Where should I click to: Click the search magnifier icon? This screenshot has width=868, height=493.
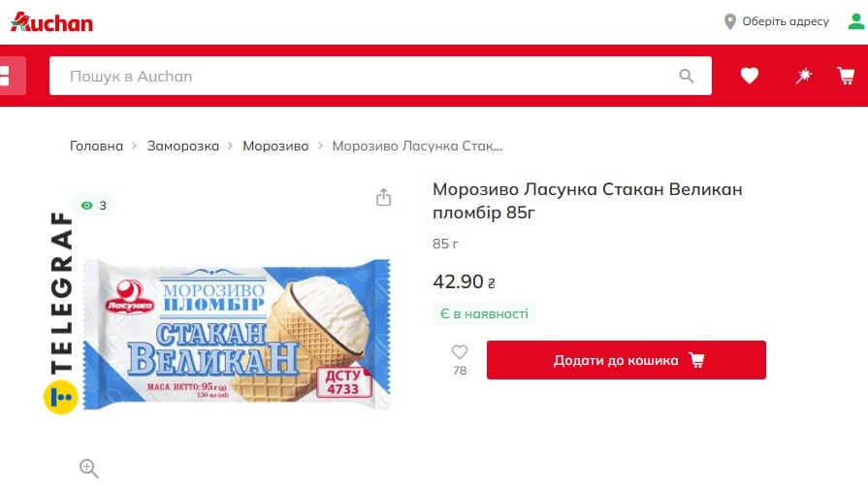[x=686, y=76]
